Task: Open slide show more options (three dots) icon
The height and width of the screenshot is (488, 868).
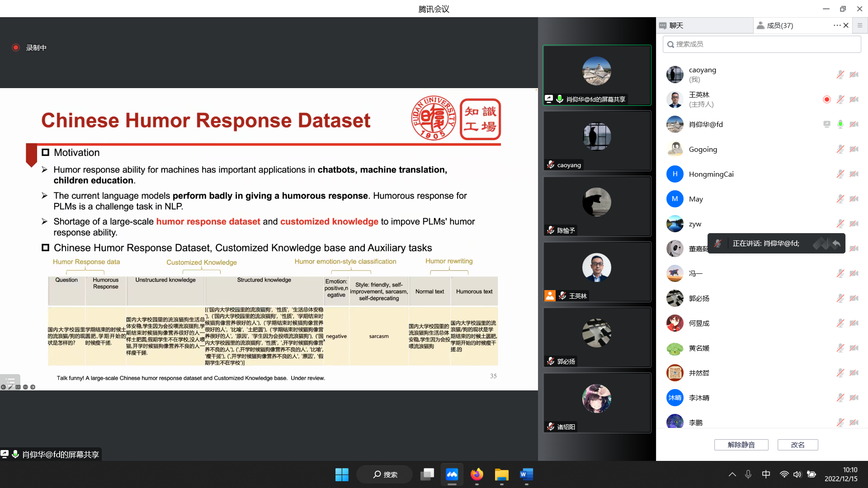Action: tap(25, 387)
